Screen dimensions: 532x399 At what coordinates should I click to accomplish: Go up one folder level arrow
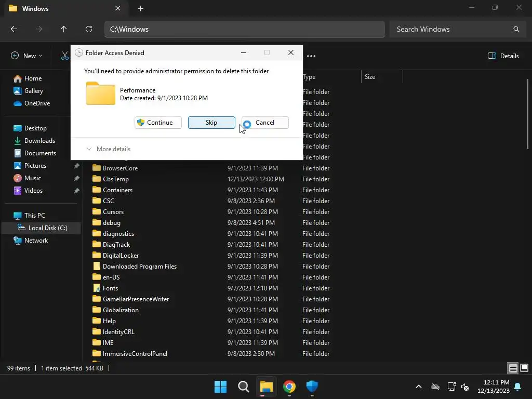pyautogui.click(x=63, y=29)
